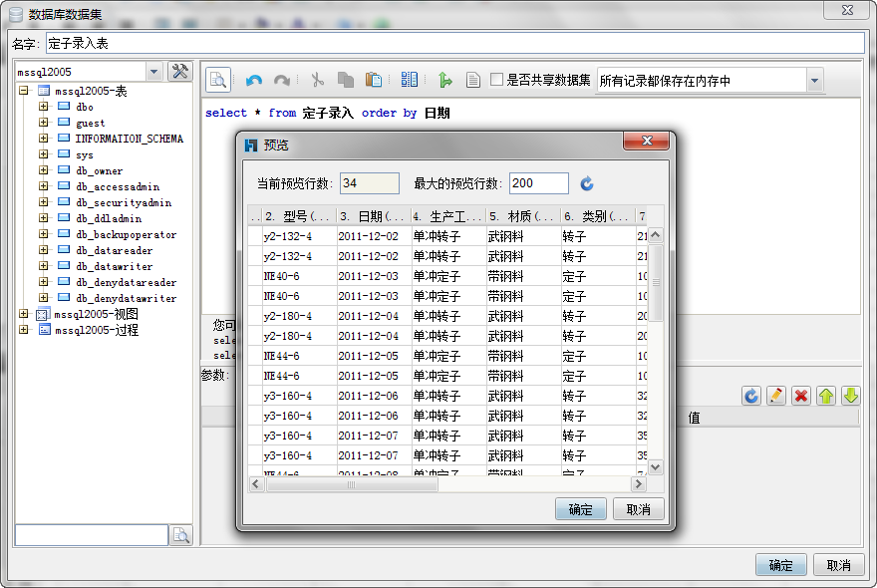Click the green arrow icon in toolbar
This screenshot has height=588, width=877.
(x=445, y=80)
